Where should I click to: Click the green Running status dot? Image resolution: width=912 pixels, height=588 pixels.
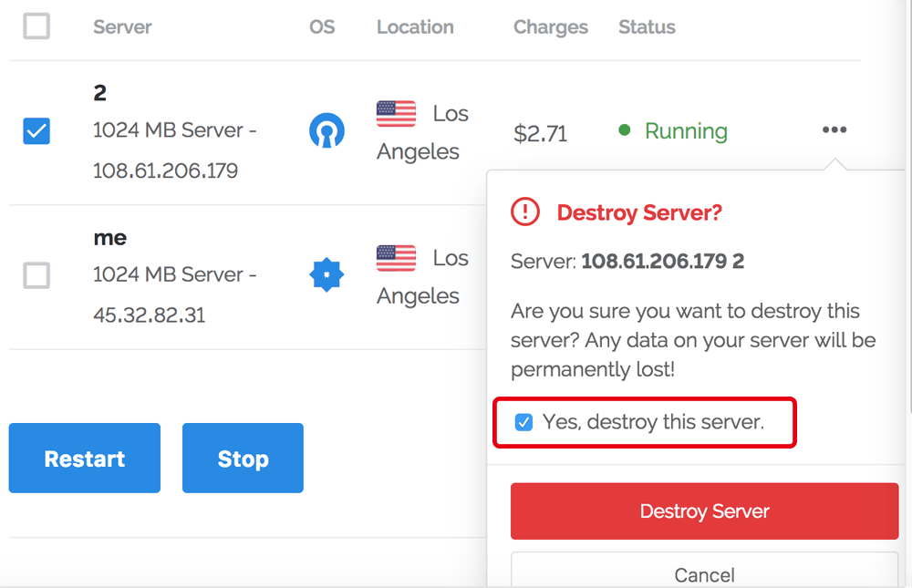click(625, 130)
